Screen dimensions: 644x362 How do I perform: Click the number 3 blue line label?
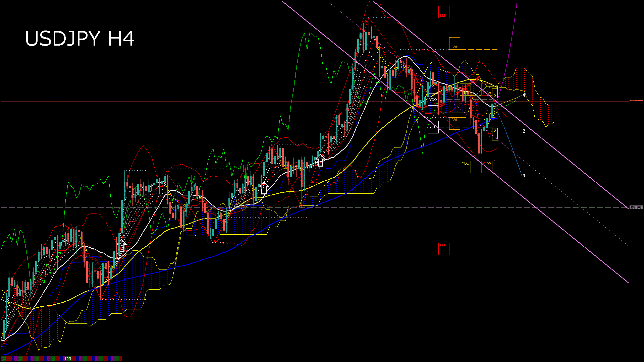[x=524, y=175]
